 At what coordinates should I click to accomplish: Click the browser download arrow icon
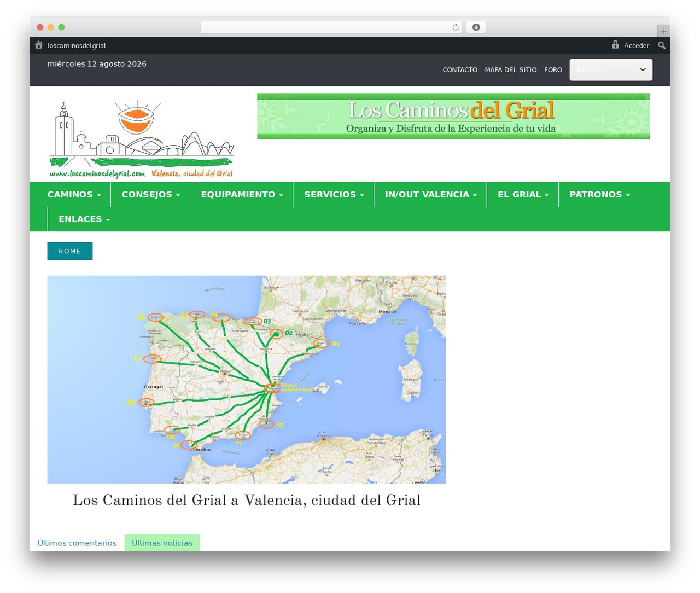tap(476, 27)
